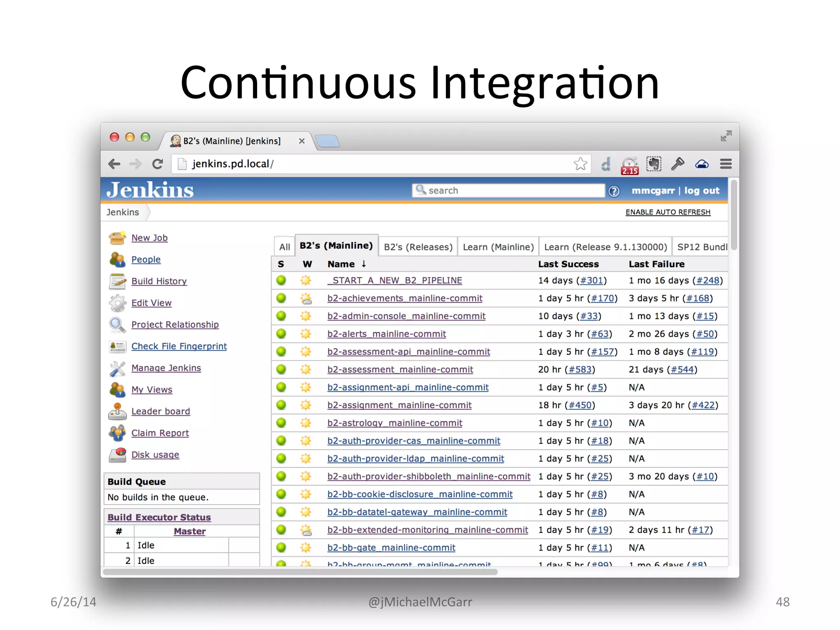Click the My Views icon
Viewport: 840px width, 630px height.
(117, 390)
